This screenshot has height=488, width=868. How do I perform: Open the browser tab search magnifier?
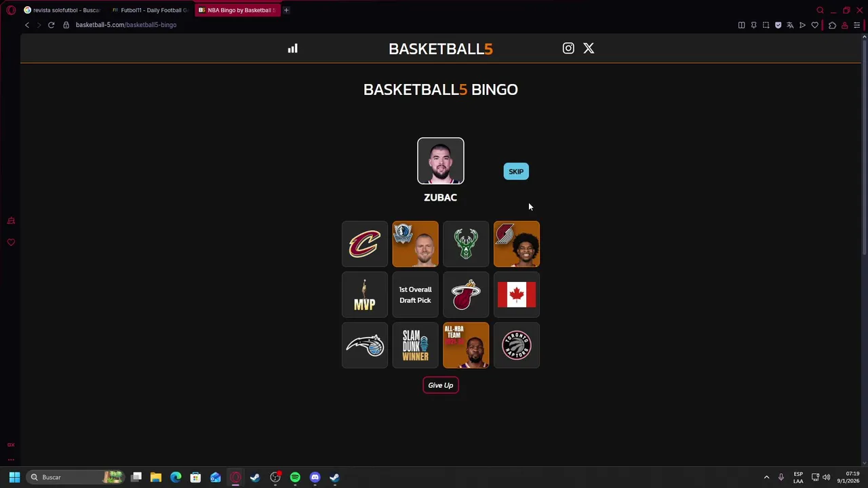click(820, 10)
